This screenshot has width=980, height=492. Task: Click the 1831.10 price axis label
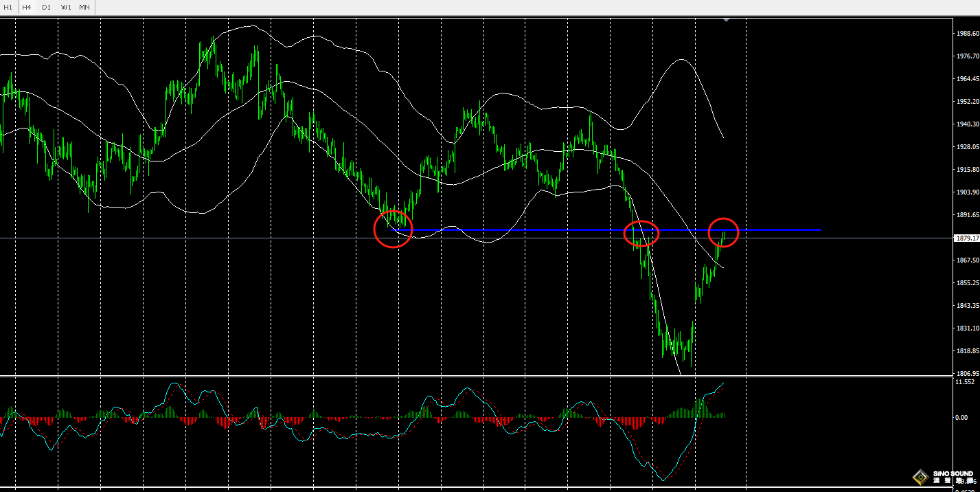(x=966, y=328)
